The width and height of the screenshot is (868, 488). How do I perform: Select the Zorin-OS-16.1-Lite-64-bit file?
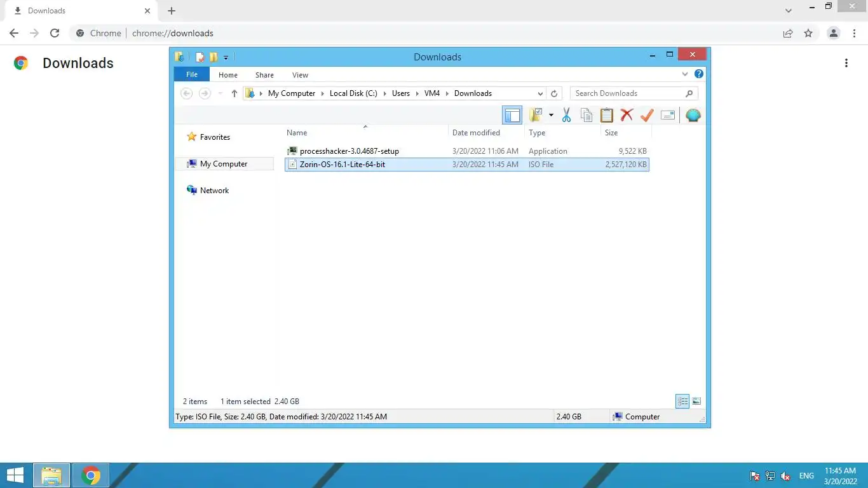tap(467, 165)
